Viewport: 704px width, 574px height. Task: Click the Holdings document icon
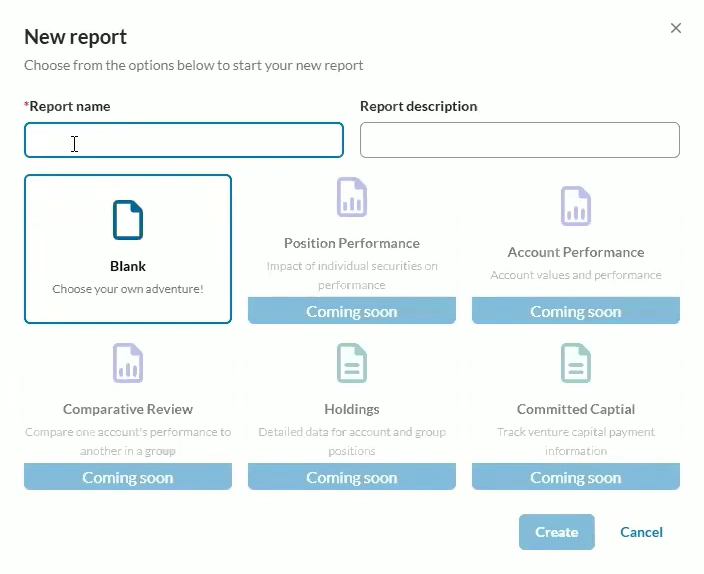click(352, 363)
